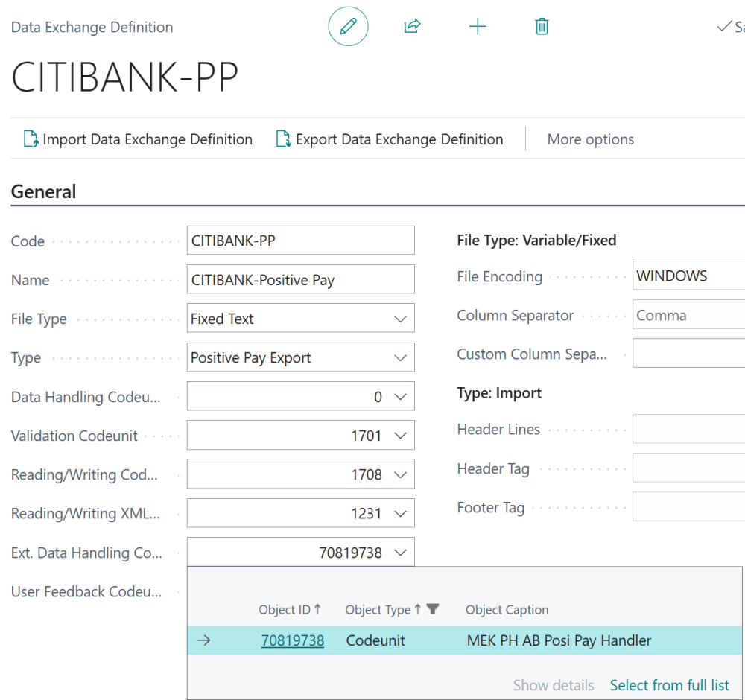Choose Select from full list
Screen dimensions: 745x700
point(669,685)
